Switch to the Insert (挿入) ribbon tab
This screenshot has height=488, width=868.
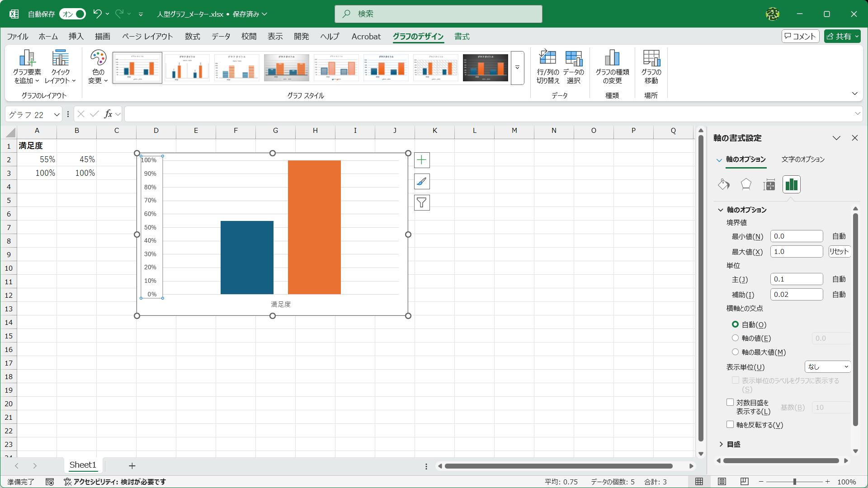pyautogui.click(x=76, y=36)
